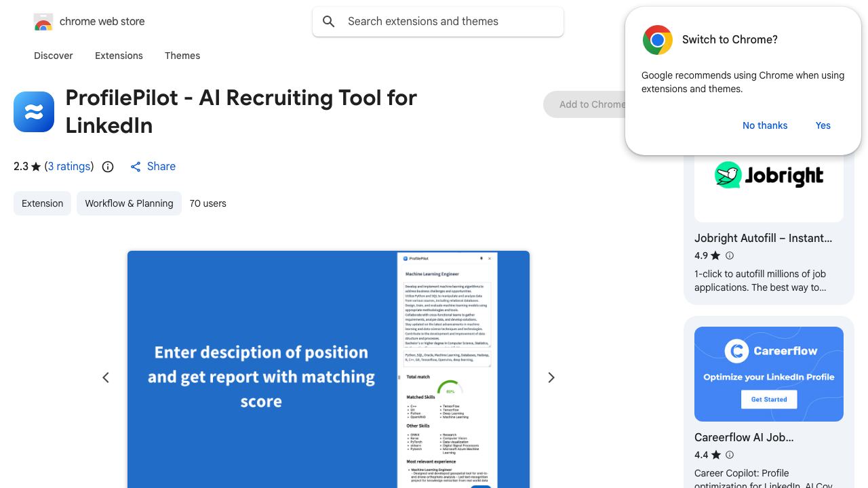Image resolution: width=868 pixels, height=488 pixels.
Task: Confirm switching to Chrome with Yes
Action: [823, 125]
